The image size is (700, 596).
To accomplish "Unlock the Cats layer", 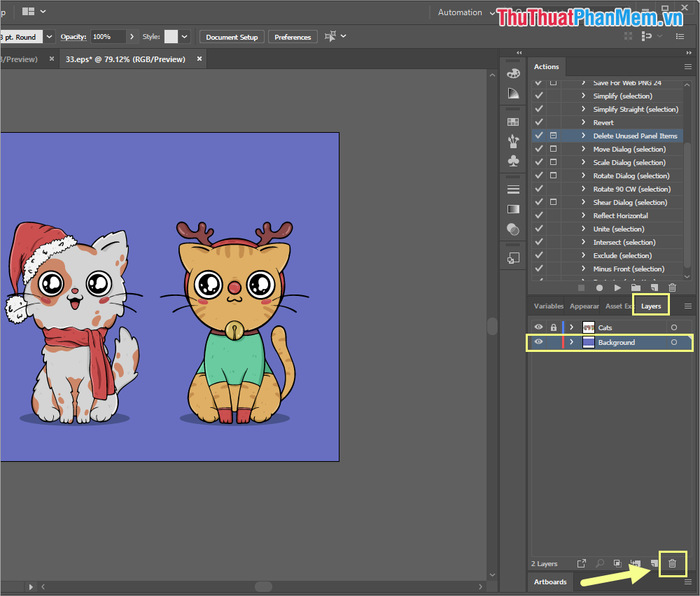I will tap(554, 328).
